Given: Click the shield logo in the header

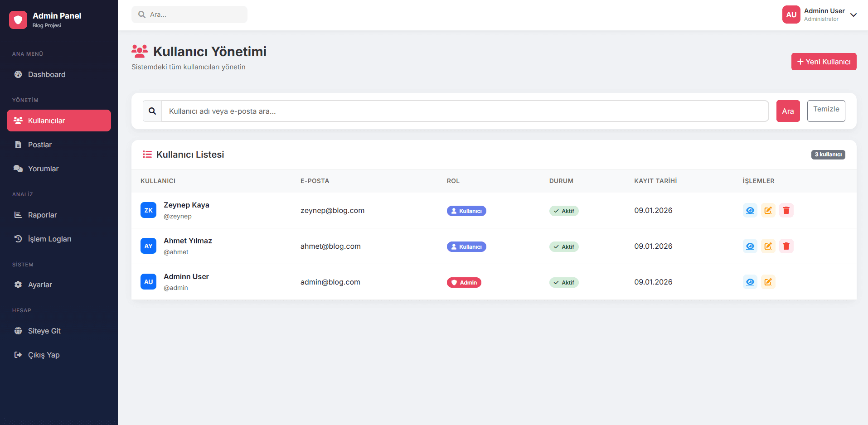Looking at the screenshot, I should [x=18, y=19].
